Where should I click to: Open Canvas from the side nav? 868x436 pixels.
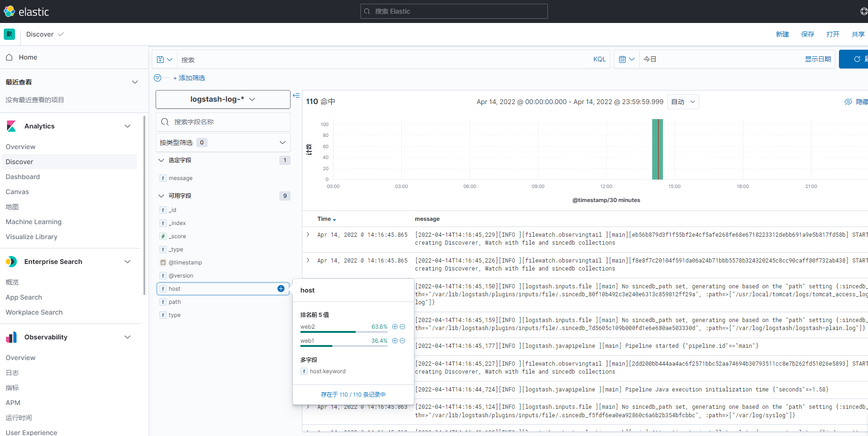[x=17, y=192]
